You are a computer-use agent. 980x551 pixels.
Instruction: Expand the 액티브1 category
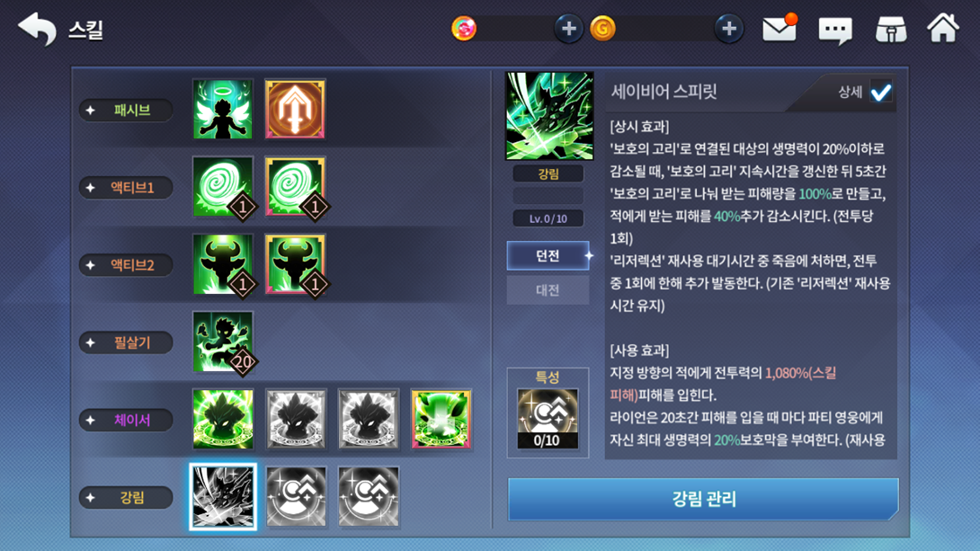pyautogui.click(x=126, y=188)
